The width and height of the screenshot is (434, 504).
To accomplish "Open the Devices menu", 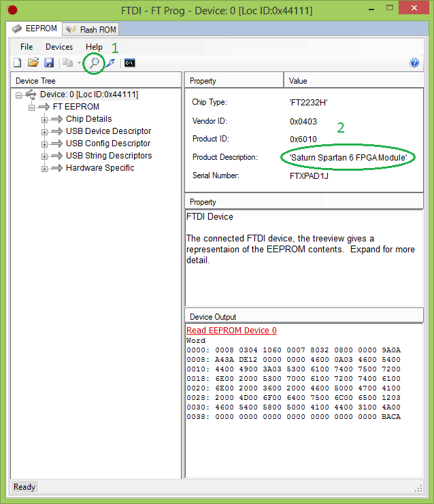I will pos(59,47).
